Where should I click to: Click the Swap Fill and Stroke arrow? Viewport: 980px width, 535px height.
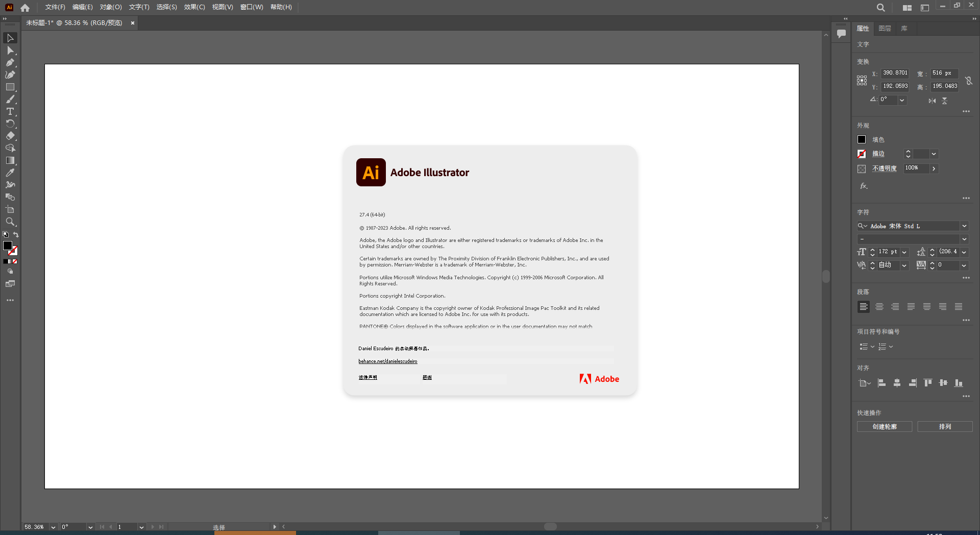pos(16,235)
